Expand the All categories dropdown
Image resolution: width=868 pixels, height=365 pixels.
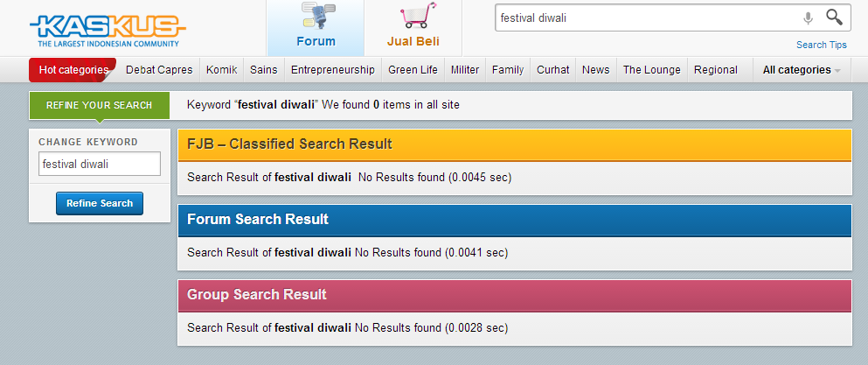[x=802, y=70]
